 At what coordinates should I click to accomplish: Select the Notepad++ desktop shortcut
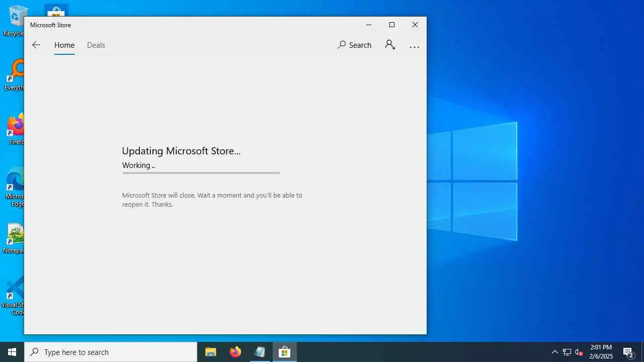click(x=13, y=238)
